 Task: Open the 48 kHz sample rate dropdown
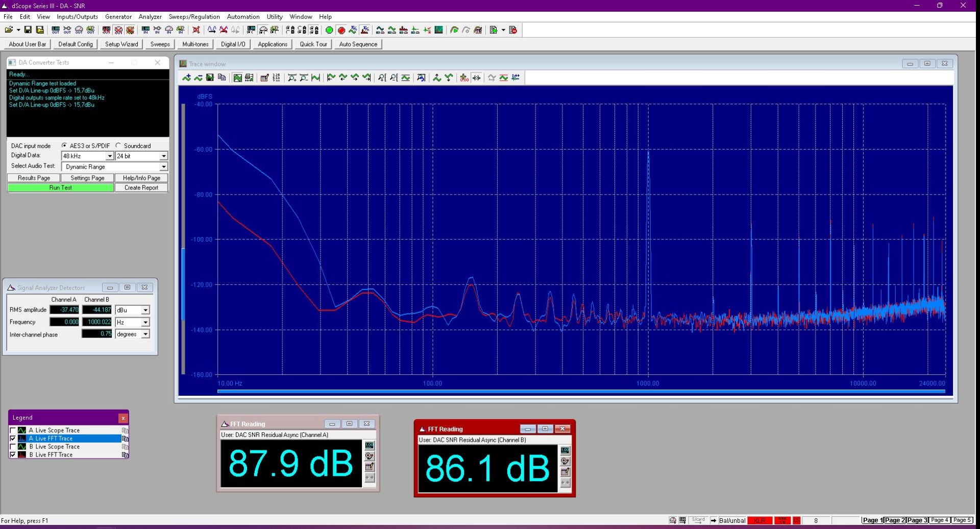109,156
